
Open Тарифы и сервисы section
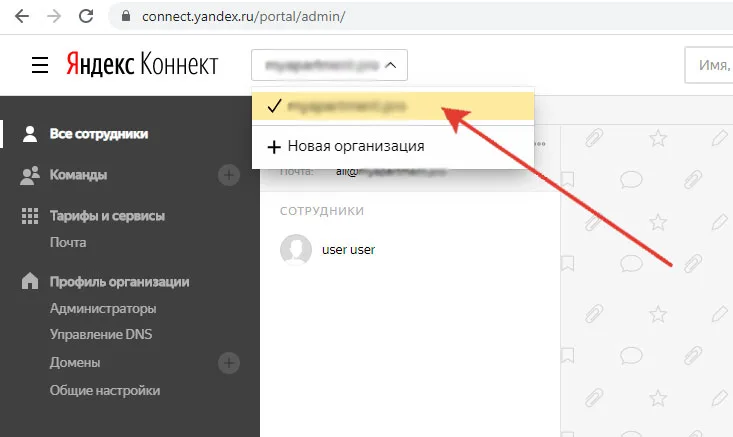pos(107,216)
